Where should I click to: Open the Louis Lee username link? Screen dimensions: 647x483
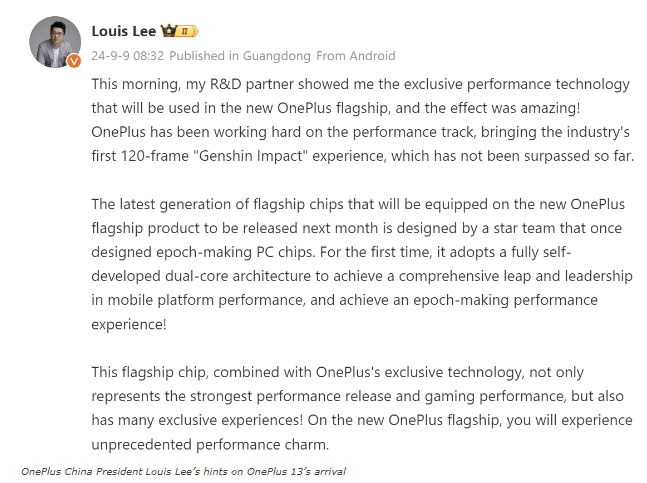point(124,31)
